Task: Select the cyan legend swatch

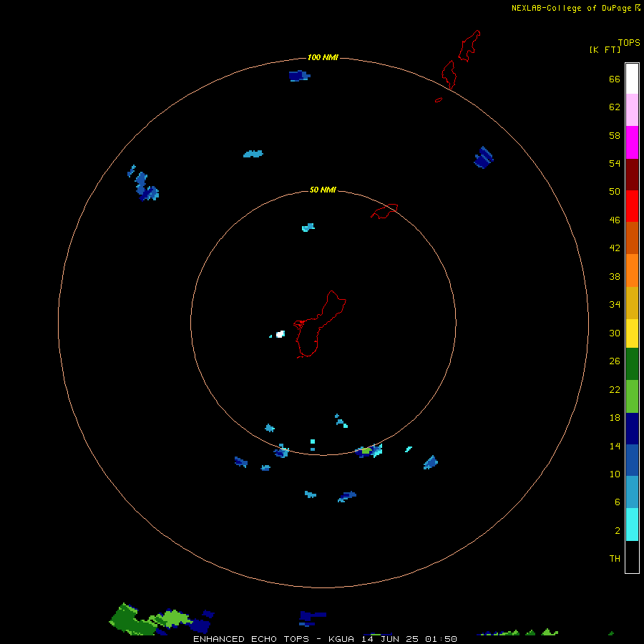Action: pos(632,525)
